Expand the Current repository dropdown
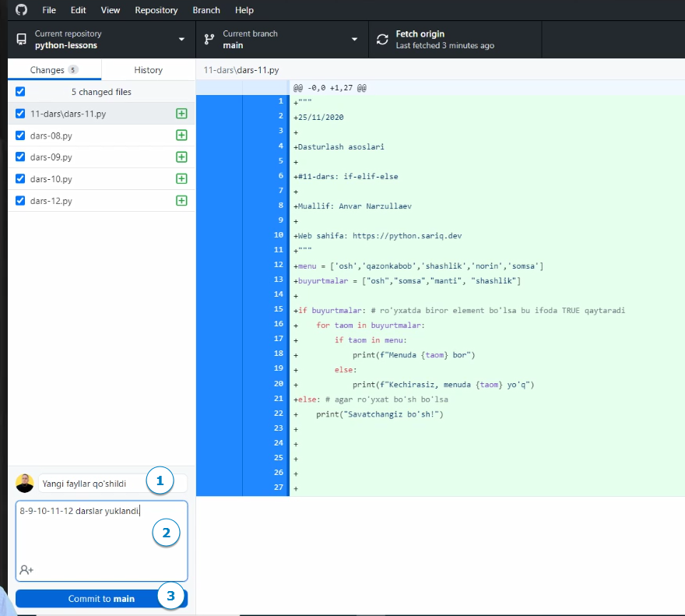 [x=101, y=40]
